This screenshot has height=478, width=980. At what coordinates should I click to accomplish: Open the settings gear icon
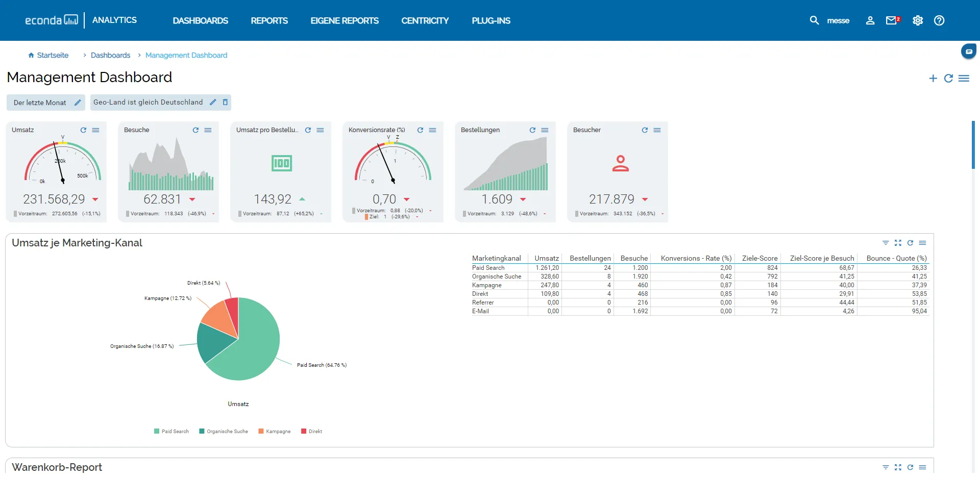[x=918, y=20]
